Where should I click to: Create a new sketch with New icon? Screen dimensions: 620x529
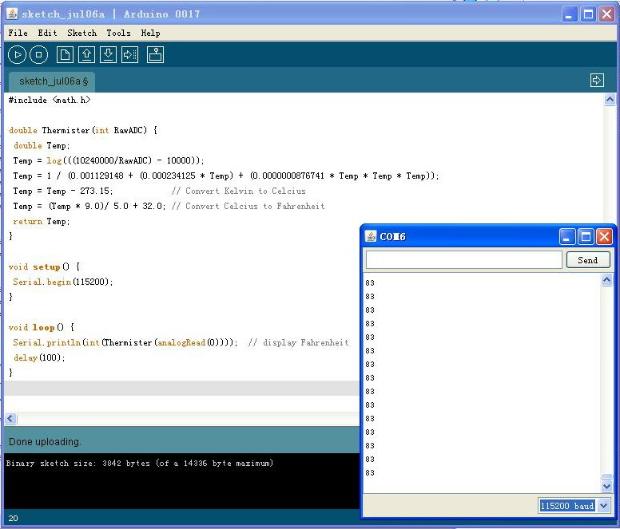click(65, 55)
